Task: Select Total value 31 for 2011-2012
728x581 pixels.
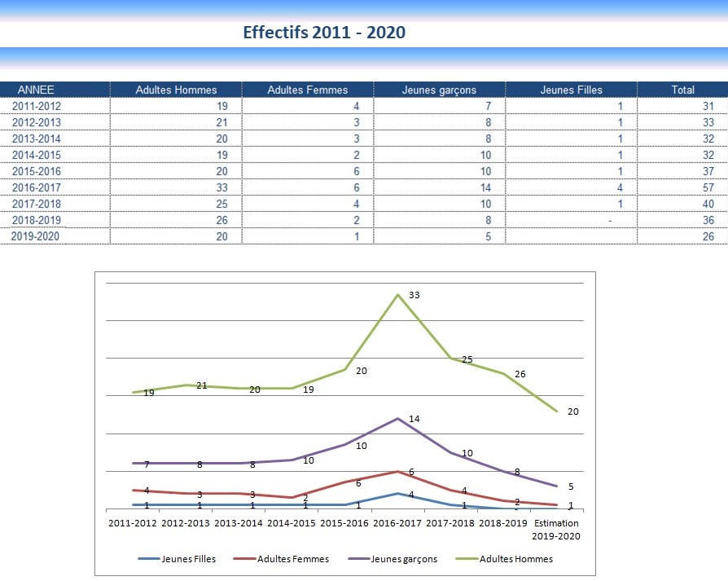Action: tap(708, 106)
